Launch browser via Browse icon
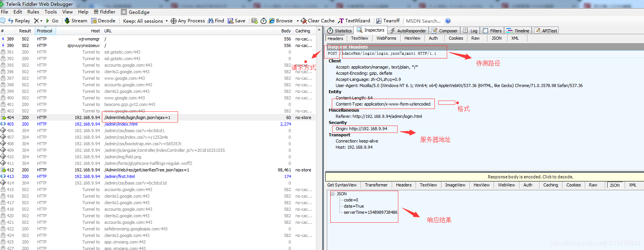The image size is (644, 250). [281, 21]
